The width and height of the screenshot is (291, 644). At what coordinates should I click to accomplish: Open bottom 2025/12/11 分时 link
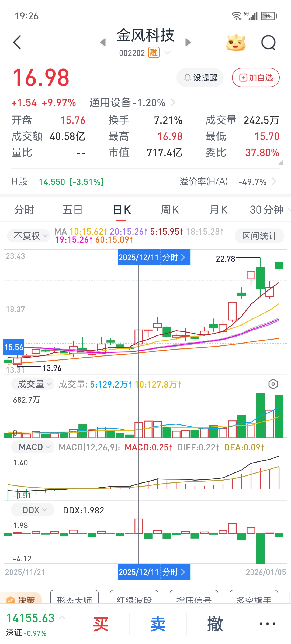click(x=154, y=572)
